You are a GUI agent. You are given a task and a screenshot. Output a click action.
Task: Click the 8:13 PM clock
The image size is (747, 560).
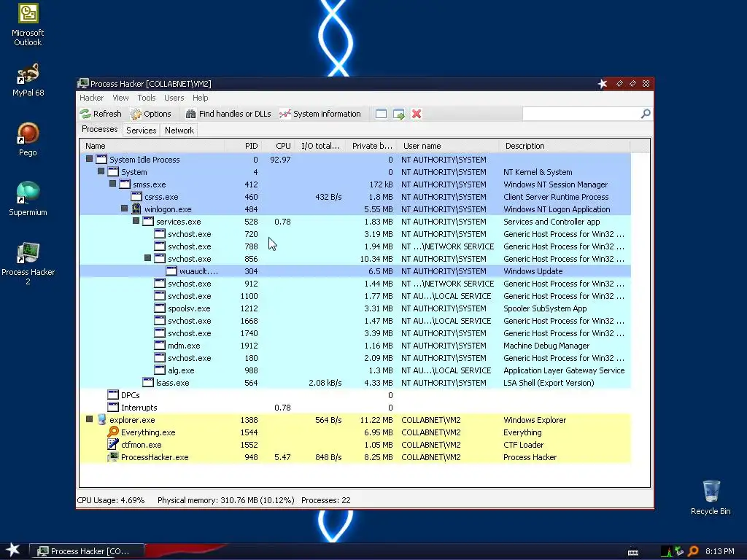coord(720,551)
